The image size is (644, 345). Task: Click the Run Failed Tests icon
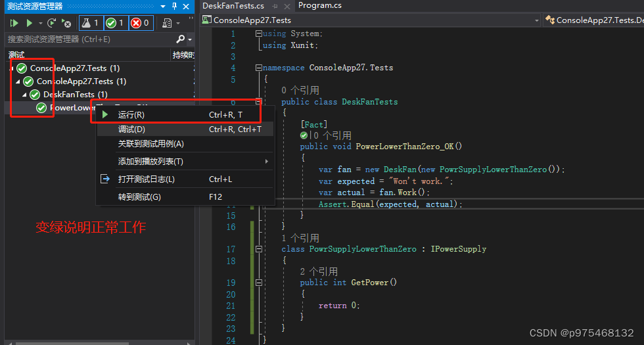click(x=66, y=23)
